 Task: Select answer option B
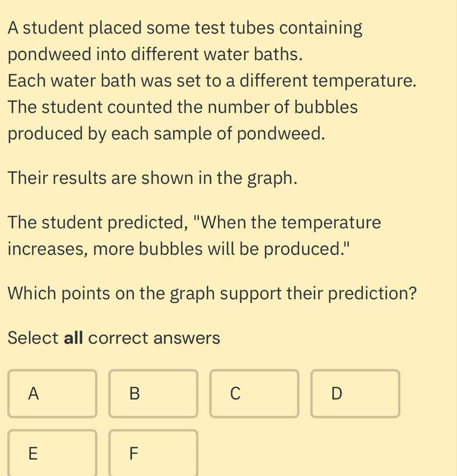click(153, 393)
